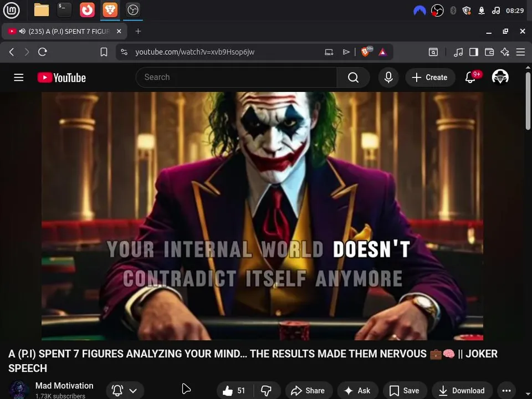Save the video to a playlist
Viewport: 532px width, 399px height.
pyautogui.click(x=405, y=391)
